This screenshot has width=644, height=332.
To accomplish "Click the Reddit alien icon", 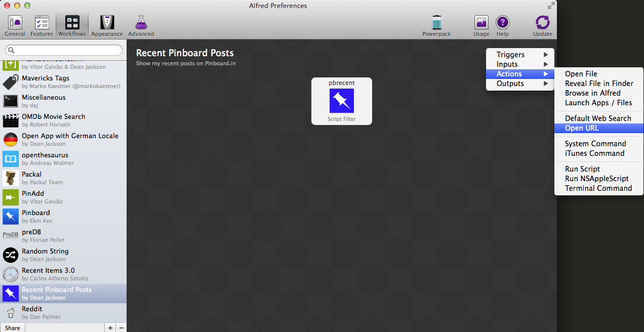I will [11, 313].
